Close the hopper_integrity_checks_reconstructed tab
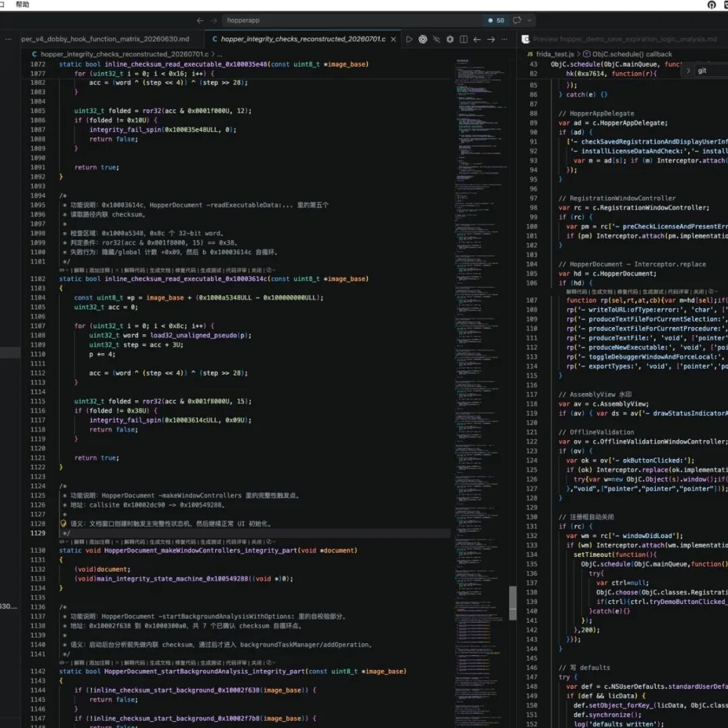Viewport: 728px width, 728px height. pos(393,39)
